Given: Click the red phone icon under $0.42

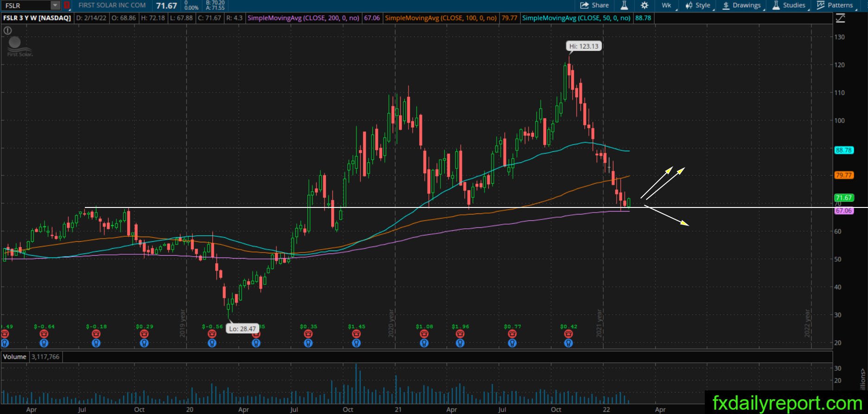Looking at the screenshot, I should tap(568, 334).
